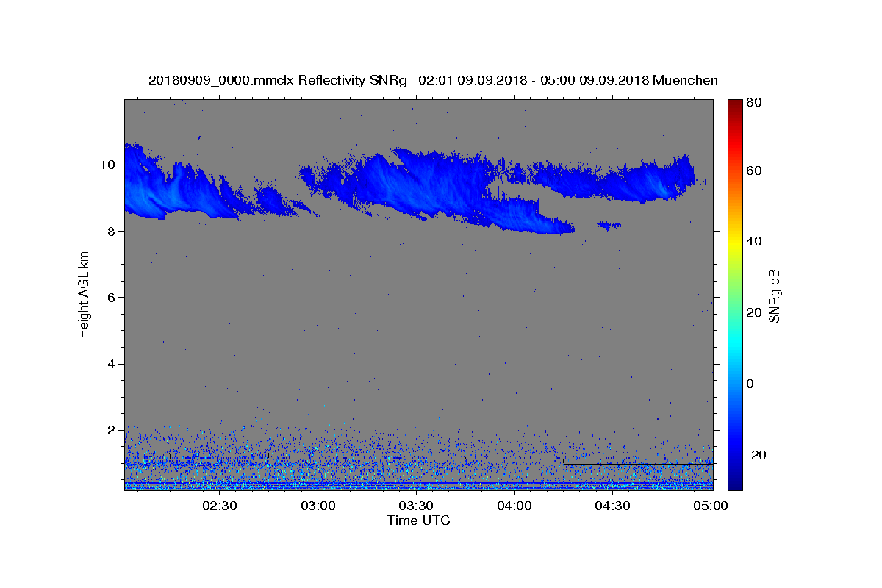Click the colorbar value 80

753,103
